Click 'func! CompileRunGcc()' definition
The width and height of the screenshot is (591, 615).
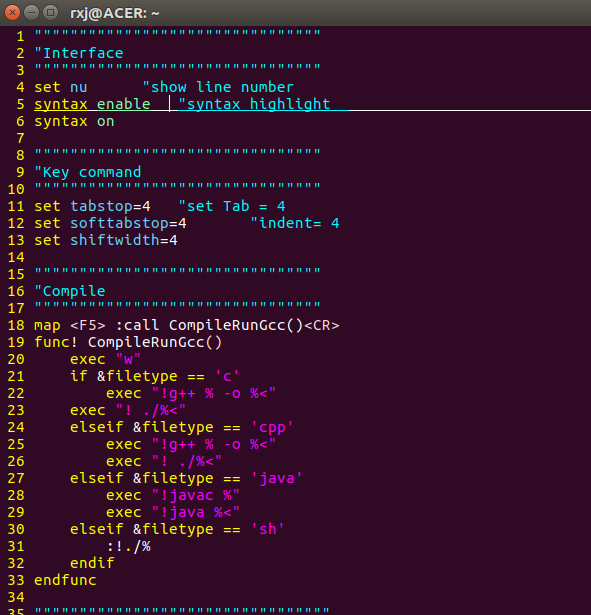click(x=128, y=342)
